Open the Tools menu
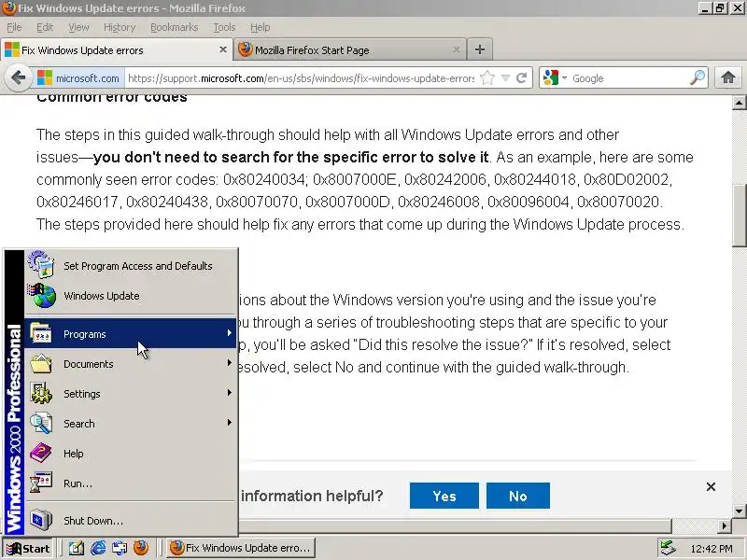747x560 pixels. [x=224, y=27]
